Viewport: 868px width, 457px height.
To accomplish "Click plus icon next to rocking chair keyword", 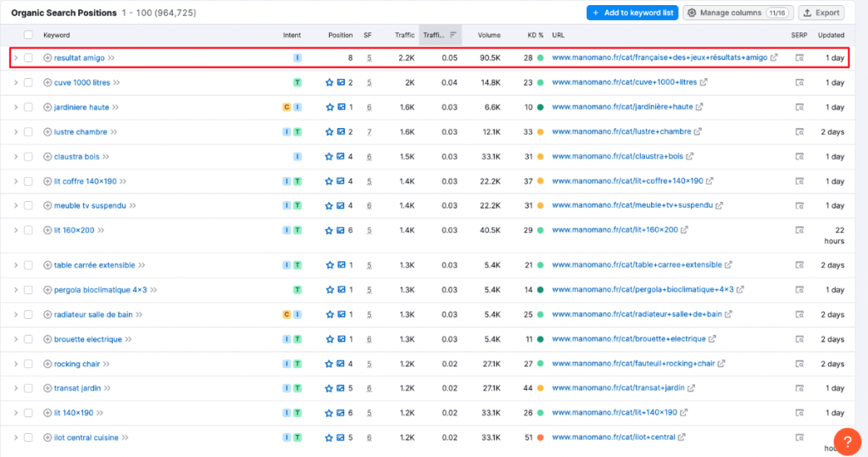I will [x=47, y=364].
